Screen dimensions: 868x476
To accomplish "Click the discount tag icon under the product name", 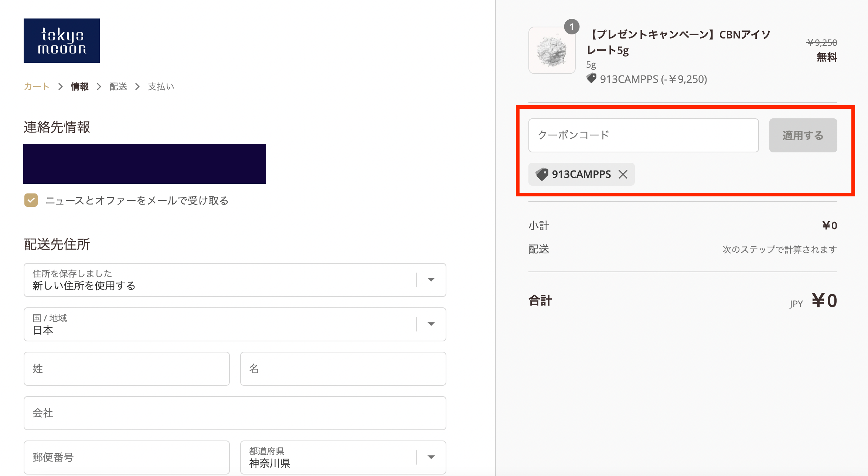I will pyautogui.click(x=592, y=78).
